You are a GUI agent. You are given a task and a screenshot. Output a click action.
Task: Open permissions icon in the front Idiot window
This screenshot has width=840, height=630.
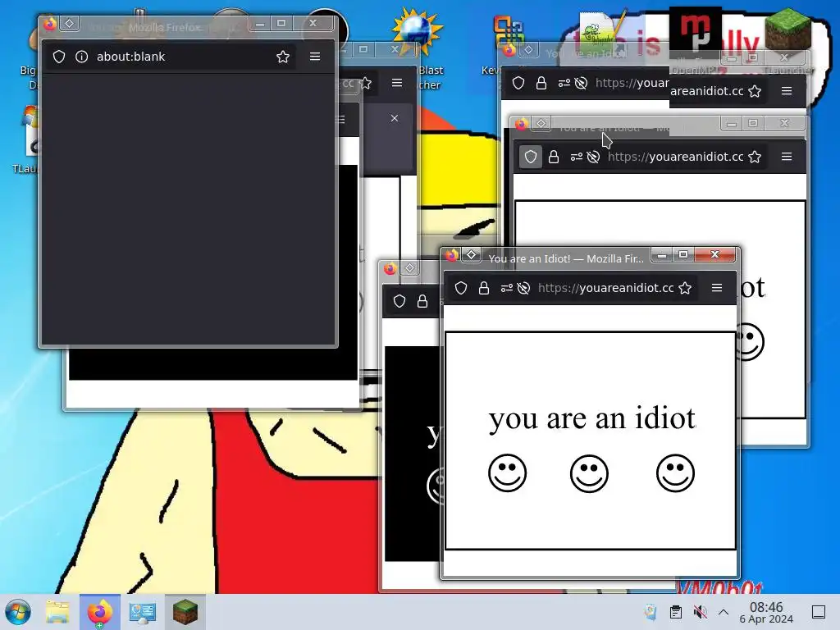pyautogui.click(x=507, y=288)
